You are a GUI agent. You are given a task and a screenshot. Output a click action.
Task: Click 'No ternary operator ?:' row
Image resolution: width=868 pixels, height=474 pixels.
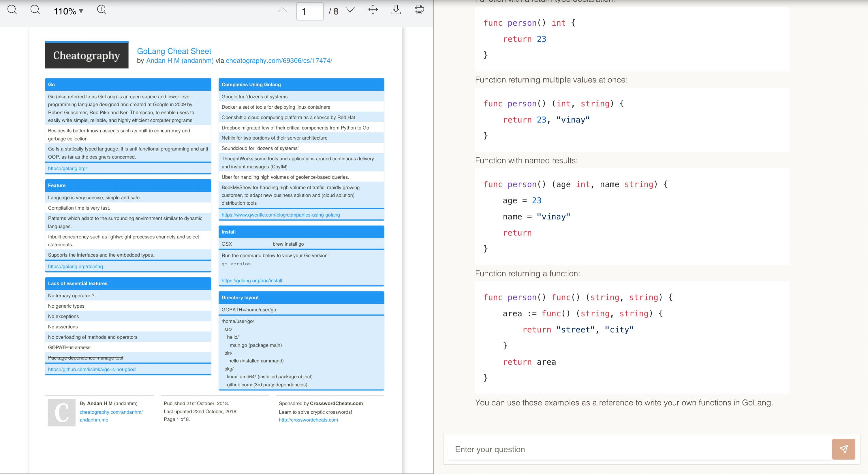[x=128, y=296]
